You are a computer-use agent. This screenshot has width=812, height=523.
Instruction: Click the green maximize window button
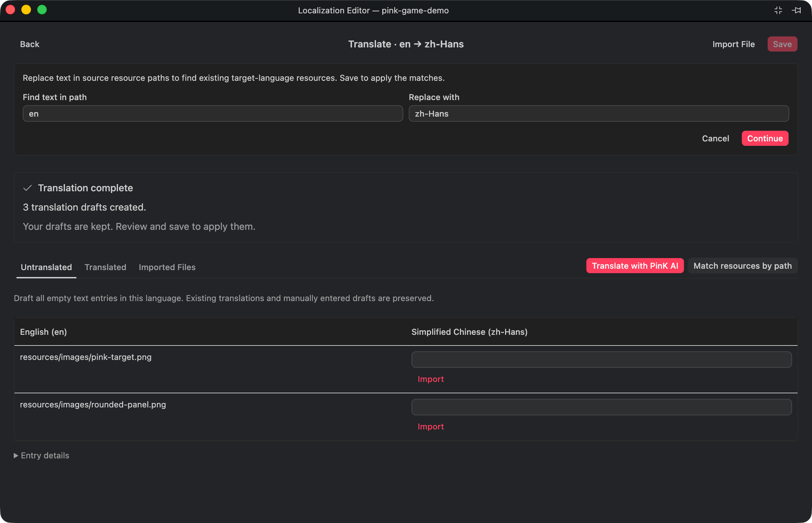(42, 10)
